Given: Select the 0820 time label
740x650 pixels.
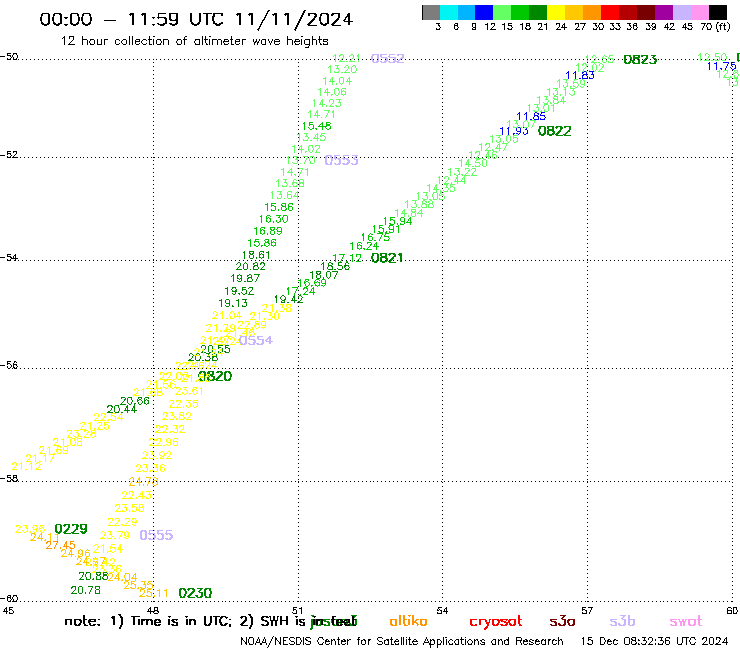Looking at the screenshot, I should pos(215,376).
